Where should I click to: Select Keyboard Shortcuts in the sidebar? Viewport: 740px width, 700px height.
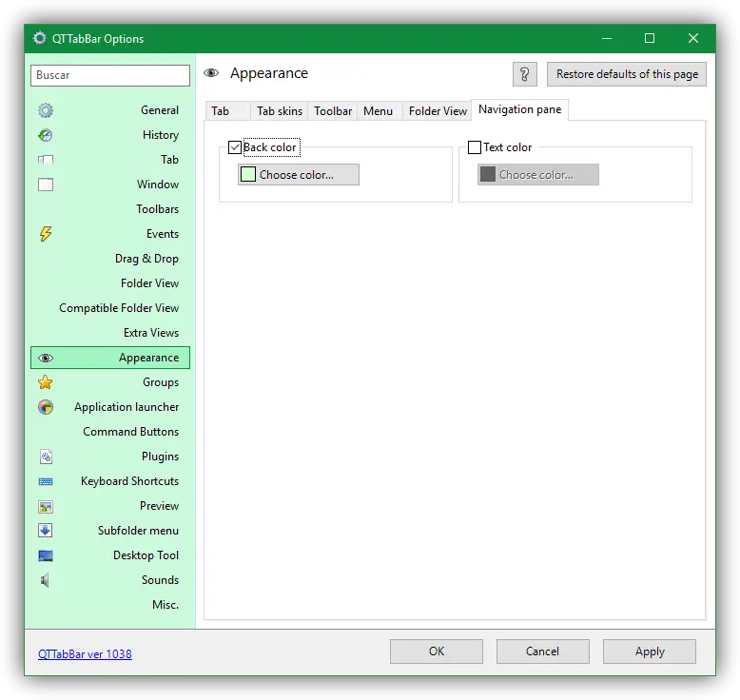pos(110,481)
